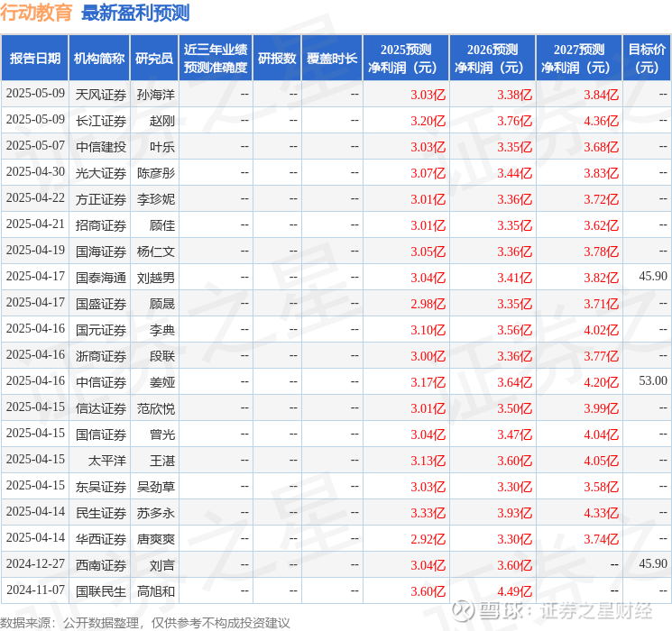Select the 长江证券 institution cell
The width and height of the screenshot is (672, 631).
tap(101, 121)
